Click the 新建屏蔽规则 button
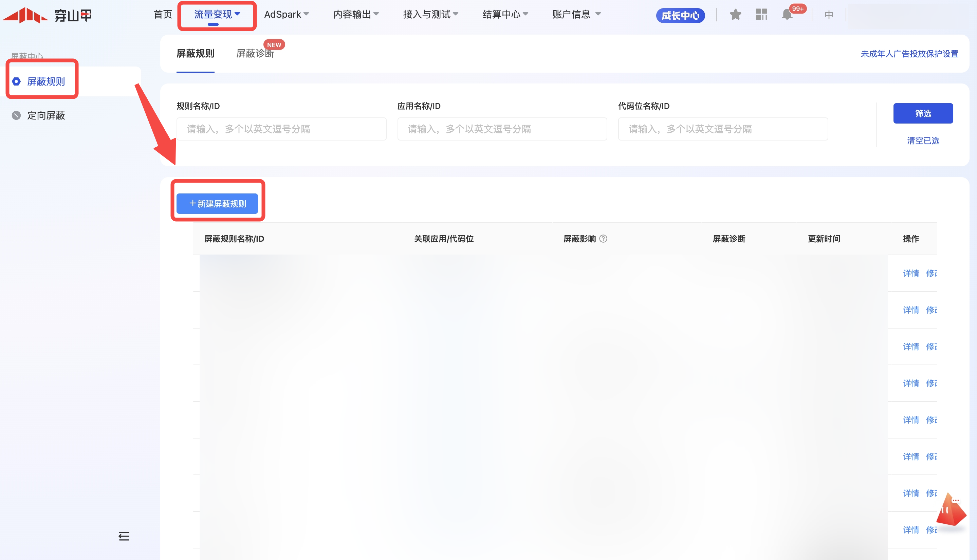The image size is (977, 560). (x=217, y=203)
